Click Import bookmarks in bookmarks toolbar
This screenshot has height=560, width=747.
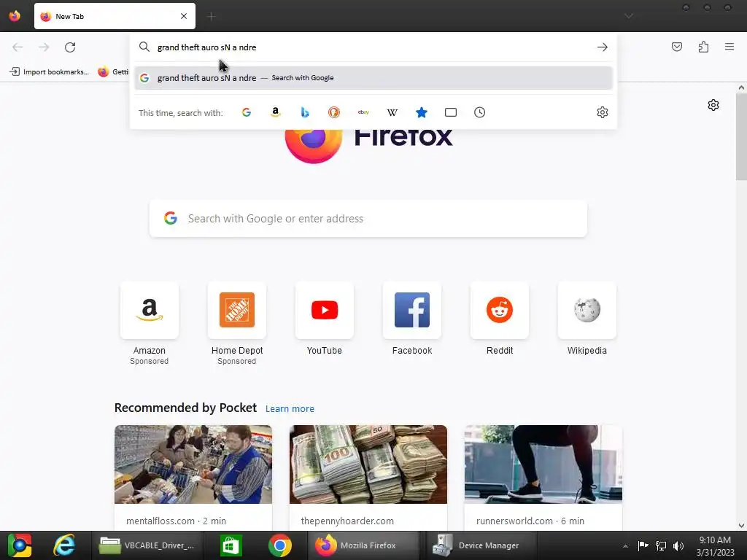click(50, 72)
